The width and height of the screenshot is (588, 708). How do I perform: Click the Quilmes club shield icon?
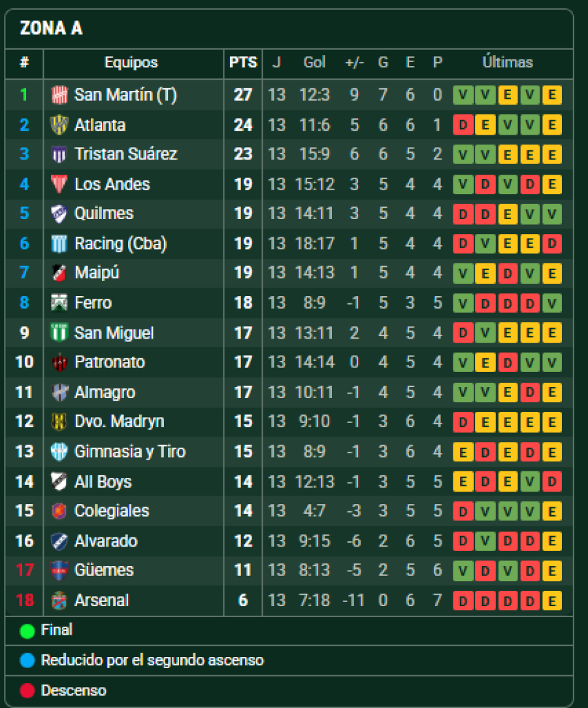pos(59,214)
